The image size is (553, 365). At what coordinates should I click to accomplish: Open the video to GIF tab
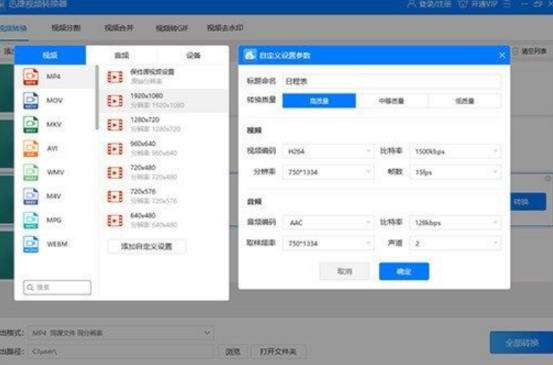click(x=172, y=28)
